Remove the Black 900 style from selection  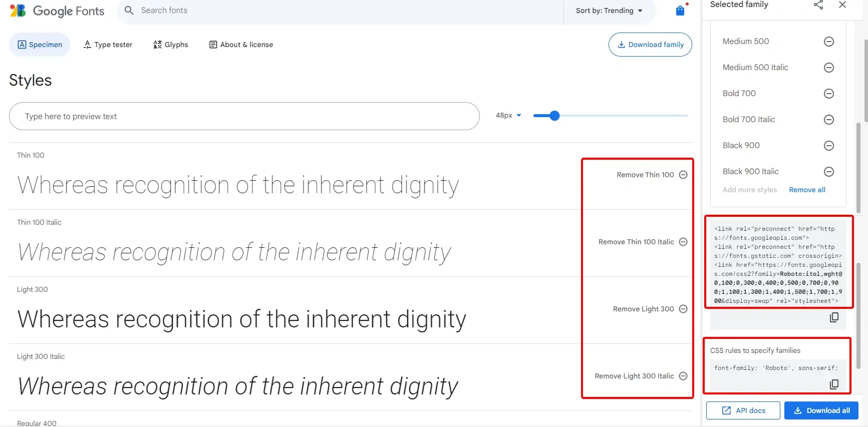pyautogui.click(x=829, y=146)
